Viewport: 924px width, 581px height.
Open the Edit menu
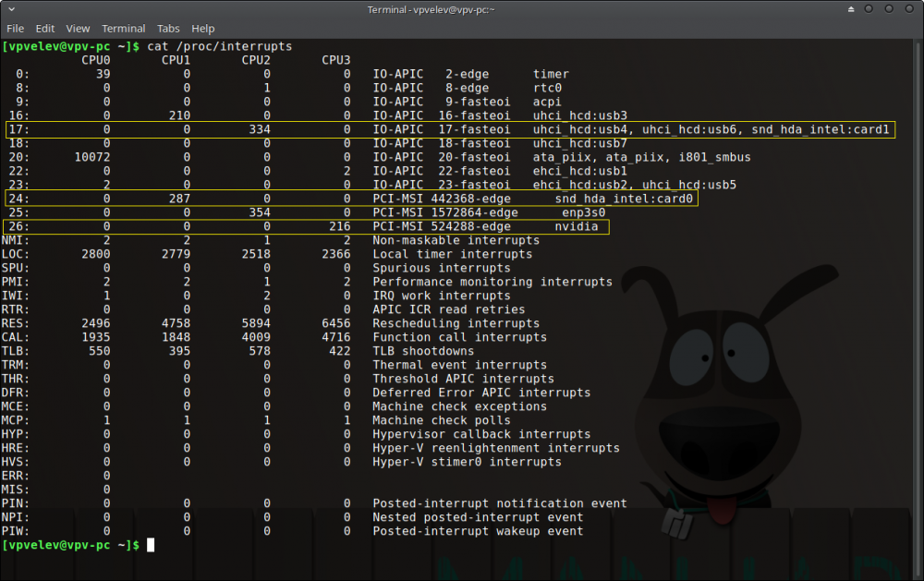coord(44,29)
